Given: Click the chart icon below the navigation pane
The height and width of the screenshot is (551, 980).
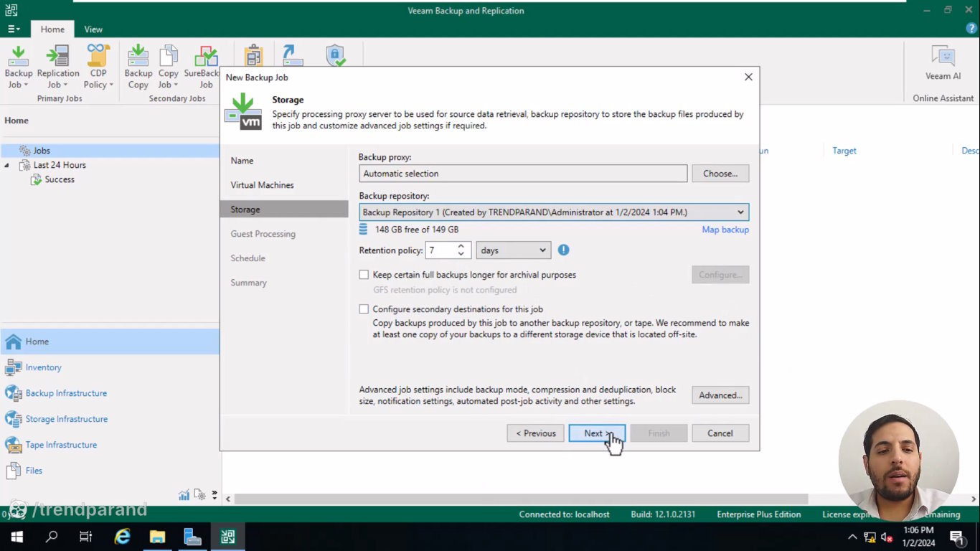Looking at the screenshot, I should 184,494.
